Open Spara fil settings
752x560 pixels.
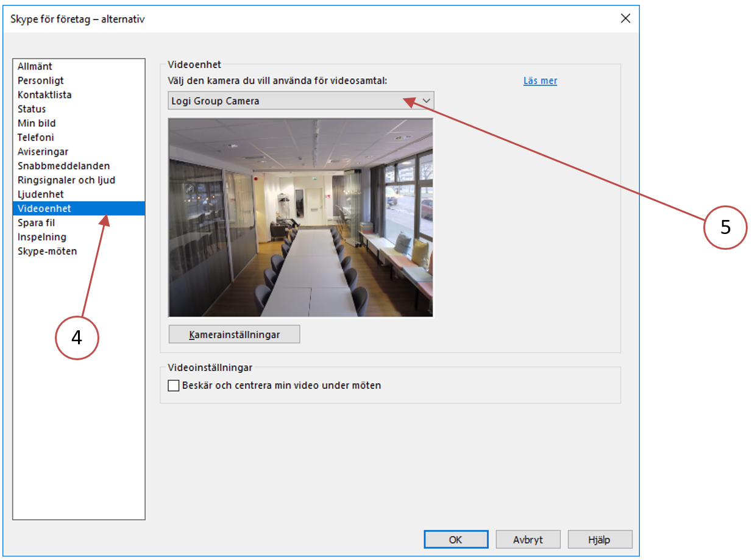pyautogui.click(x=36, y=223)
